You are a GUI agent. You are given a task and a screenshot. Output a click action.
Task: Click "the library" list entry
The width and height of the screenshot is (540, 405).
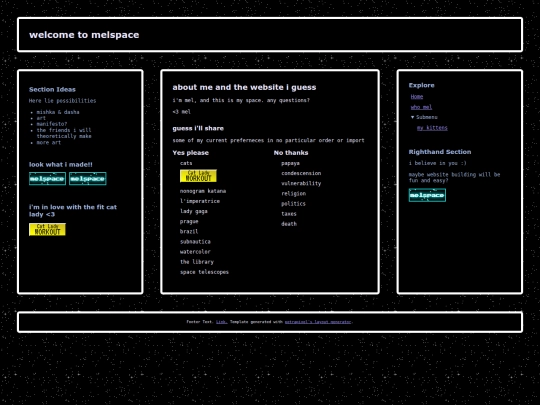[197, 262]
